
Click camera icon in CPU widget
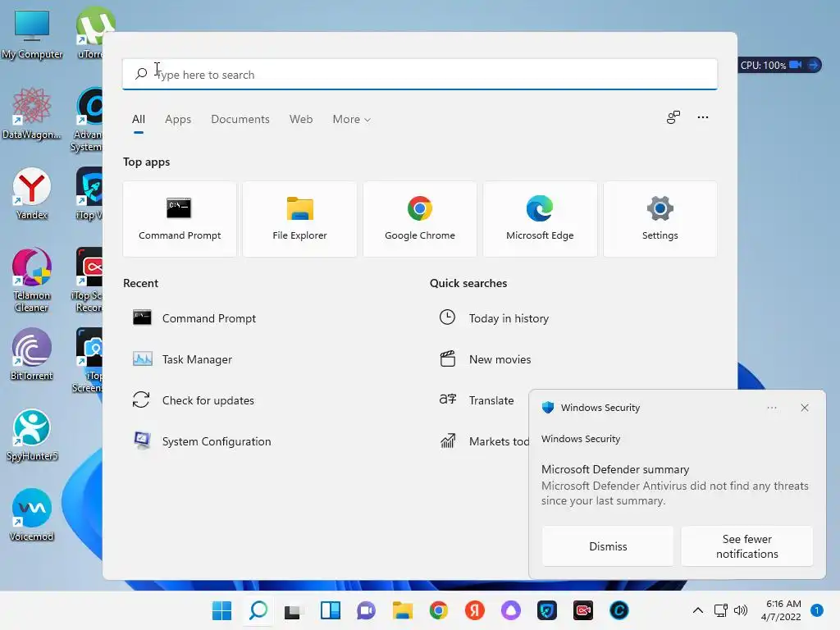[x=796, y=65]
